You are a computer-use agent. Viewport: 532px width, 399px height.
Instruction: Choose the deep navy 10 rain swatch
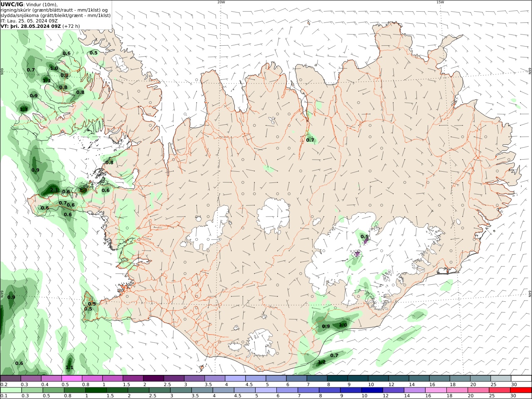click(x=372, y=390)
